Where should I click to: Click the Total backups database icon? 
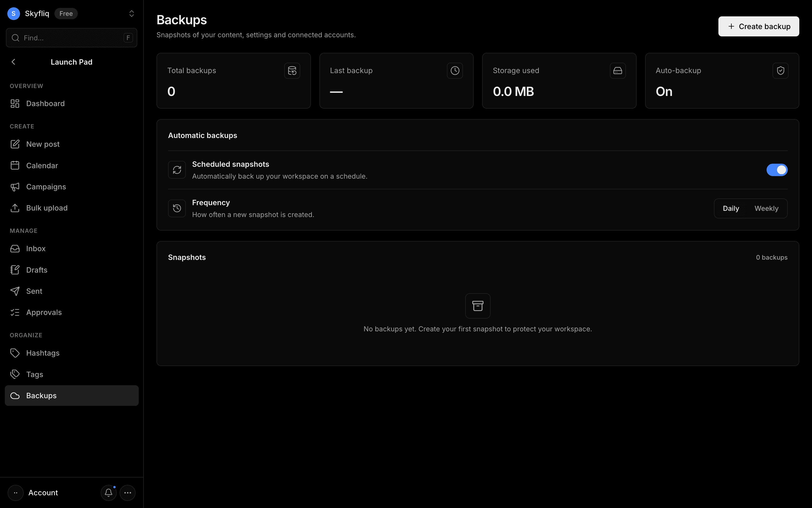292,71
